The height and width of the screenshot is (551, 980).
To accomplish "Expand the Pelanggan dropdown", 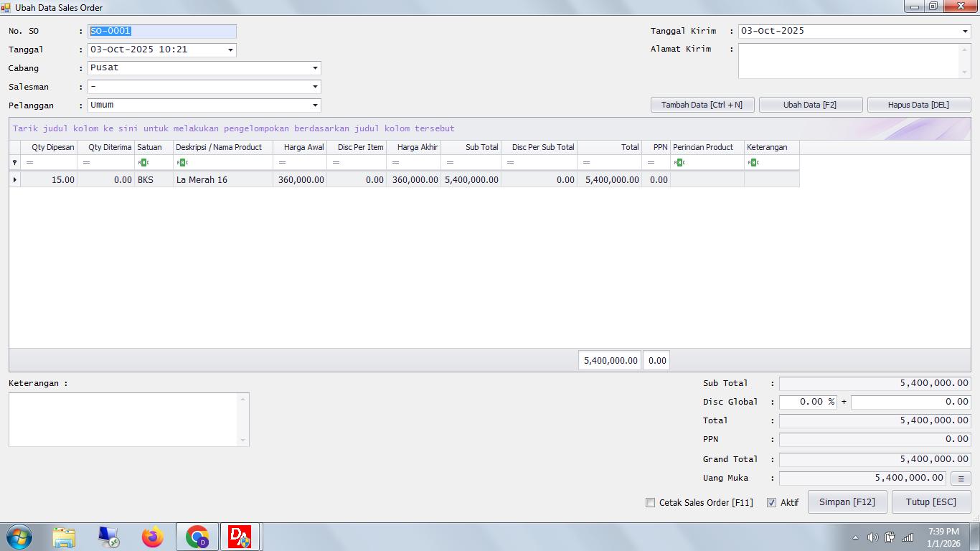I will (314, 105).
